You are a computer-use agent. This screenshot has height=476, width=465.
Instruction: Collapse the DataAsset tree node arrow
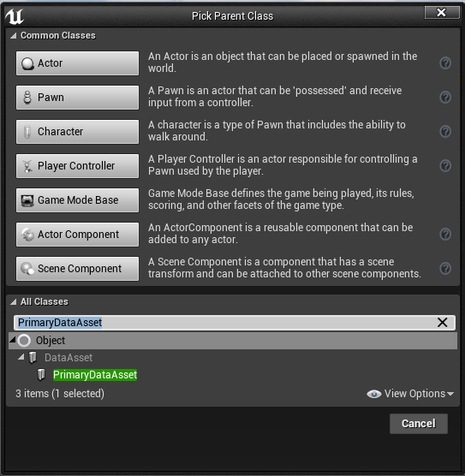pyautogui.click(x=21, y=357)
